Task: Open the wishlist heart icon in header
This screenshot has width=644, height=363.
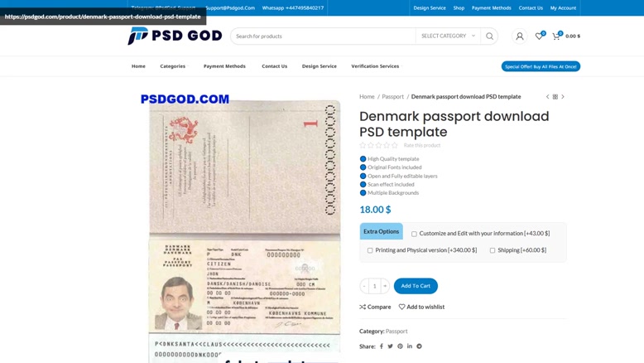Action: [x=539, y=36]
